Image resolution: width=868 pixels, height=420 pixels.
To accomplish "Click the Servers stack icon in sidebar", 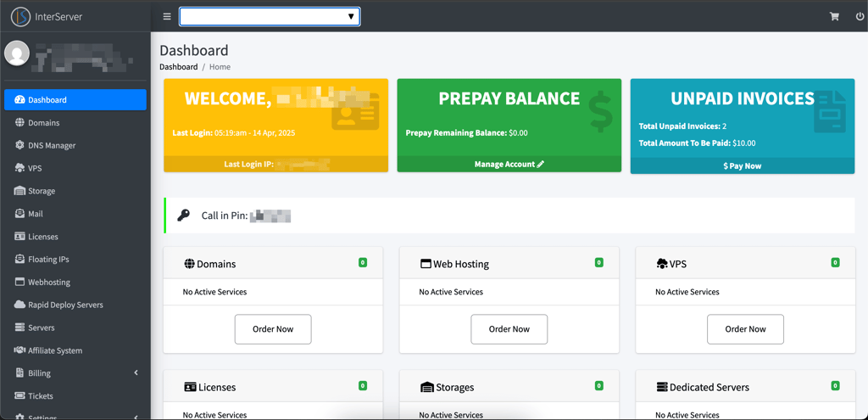I will pyautogui.click(x=19, y=328).
